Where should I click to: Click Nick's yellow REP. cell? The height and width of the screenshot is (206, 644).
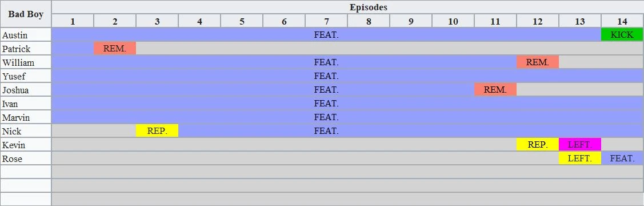pos(157,131)
